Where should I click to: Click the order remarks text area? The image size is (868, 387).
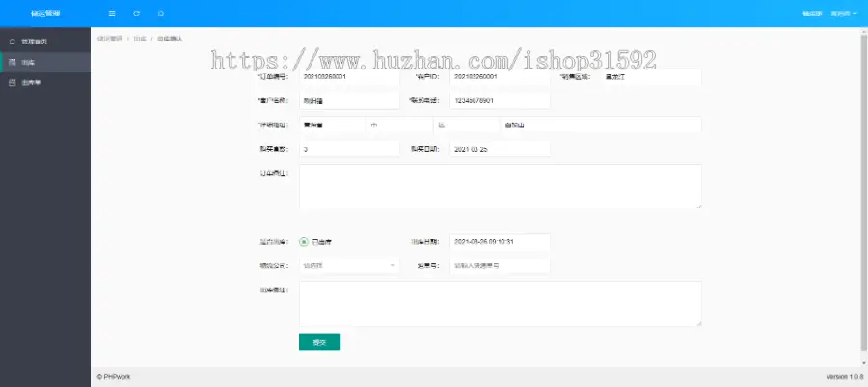501,186
